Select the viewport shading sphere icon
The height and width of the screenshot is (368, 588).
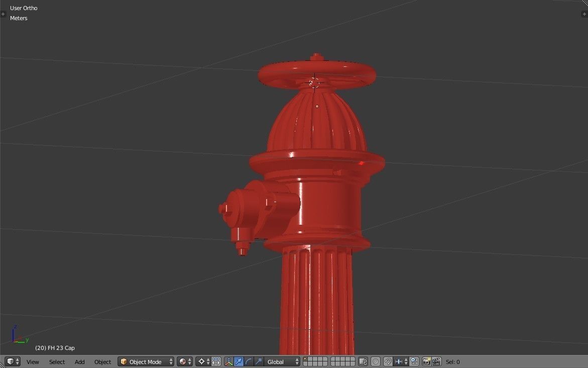click(182, 361)
